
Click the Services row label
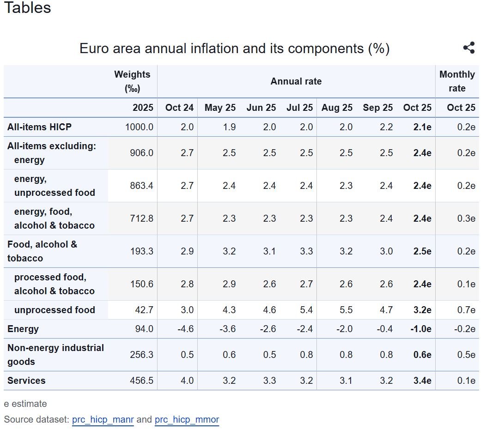tap(26, 381)
